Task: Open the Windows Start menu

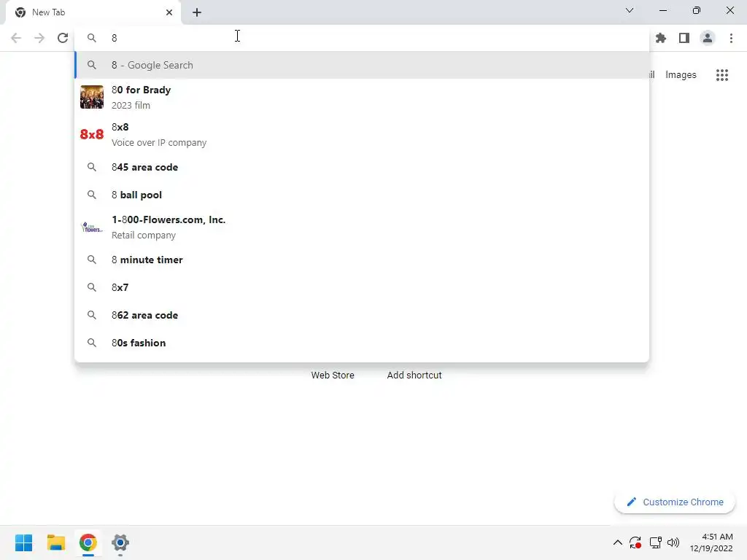Action: [x=23, y=542]
